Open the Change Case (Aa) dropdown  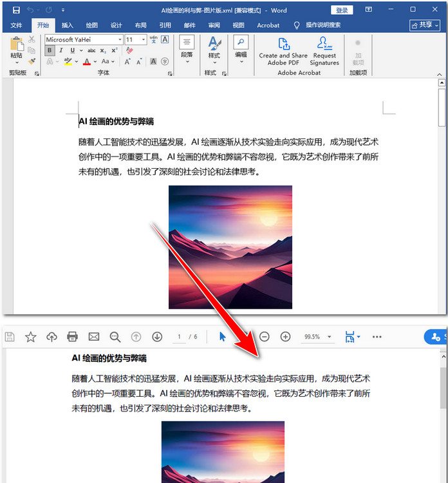point(107,62)
